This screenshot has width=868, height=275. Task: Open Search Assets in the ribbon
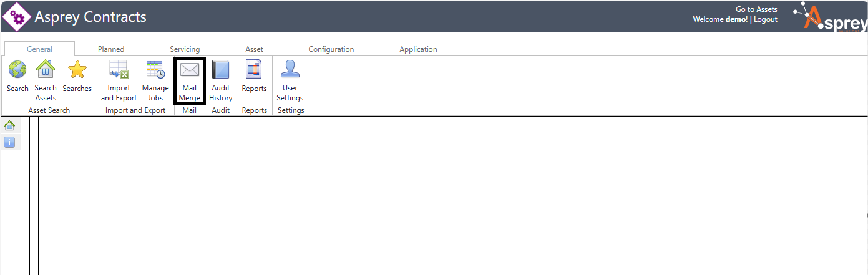[x=46, y=70]
